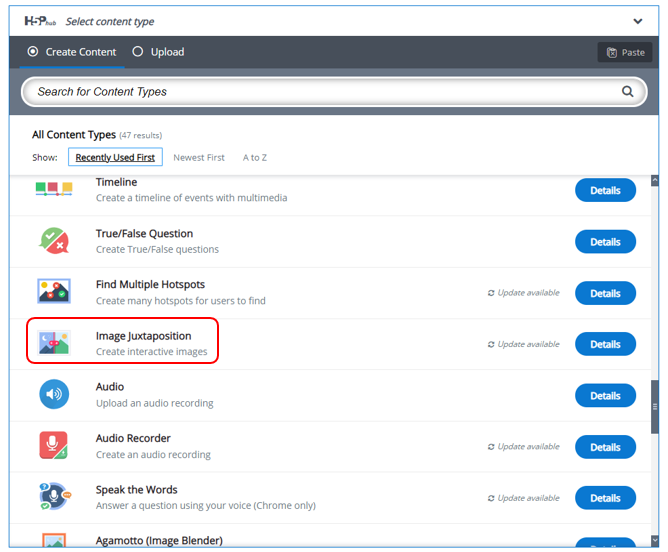Select the Speak the Words title
Screen dimensions: 668x552
[136, 490]
